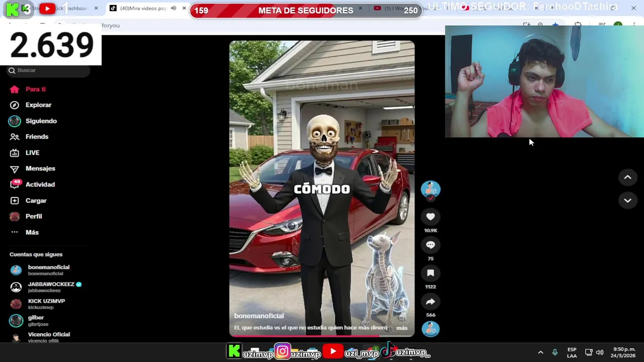Viewport: 644px width, 362px height.
Task: Open Actividad notifications
Action: tap(32, 185)
